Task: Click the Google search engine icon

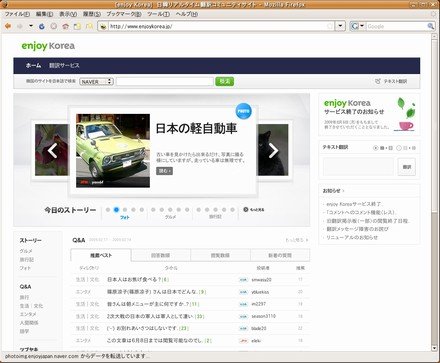Action: click(355, 26)
